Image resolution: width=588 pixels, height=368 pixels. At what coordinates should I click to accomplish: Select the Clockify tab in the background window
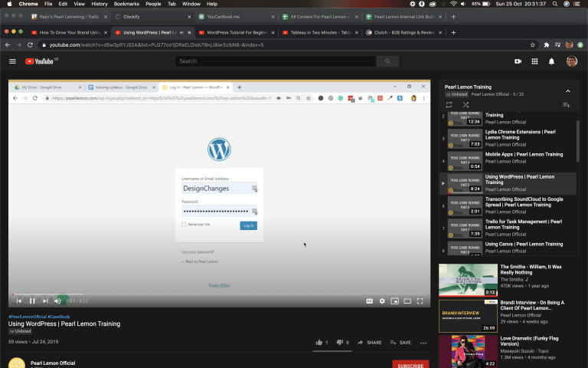153,17
